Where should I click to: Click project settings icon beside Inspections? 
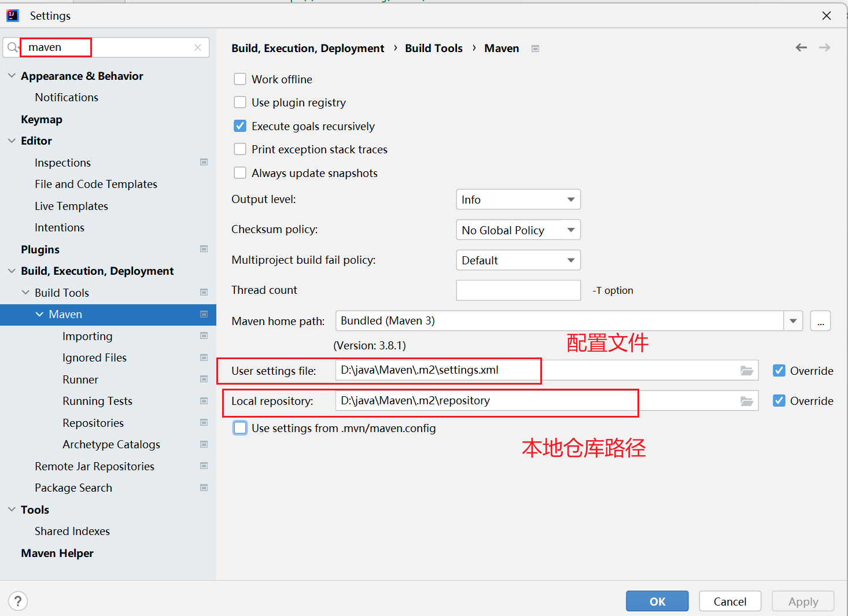204,162
